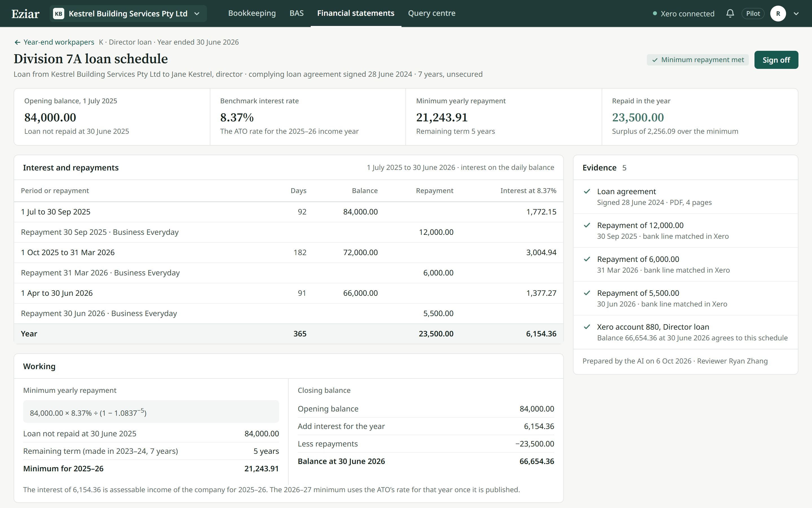
Task: Go back to Year-end workpapers
Action: pos(54,42)
